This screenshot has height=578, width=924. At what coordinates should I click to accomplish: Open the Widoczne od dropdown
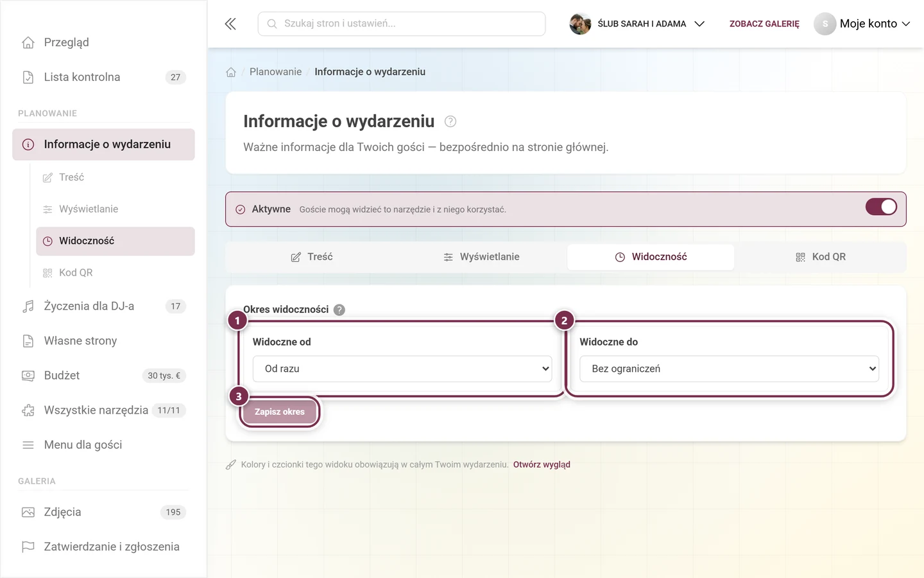402,369
